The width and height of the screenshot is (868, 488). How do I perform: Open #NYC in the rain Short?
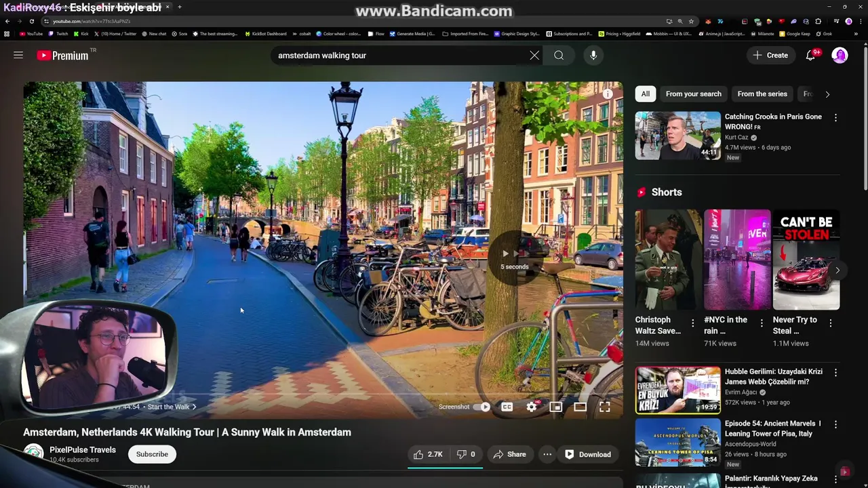(737, 260)
